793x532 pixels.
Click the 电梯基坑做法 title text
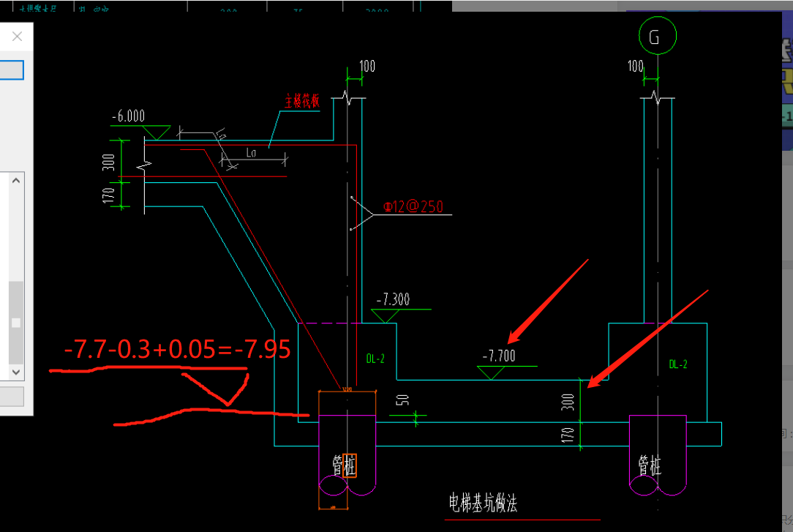[x=483, y=502]
